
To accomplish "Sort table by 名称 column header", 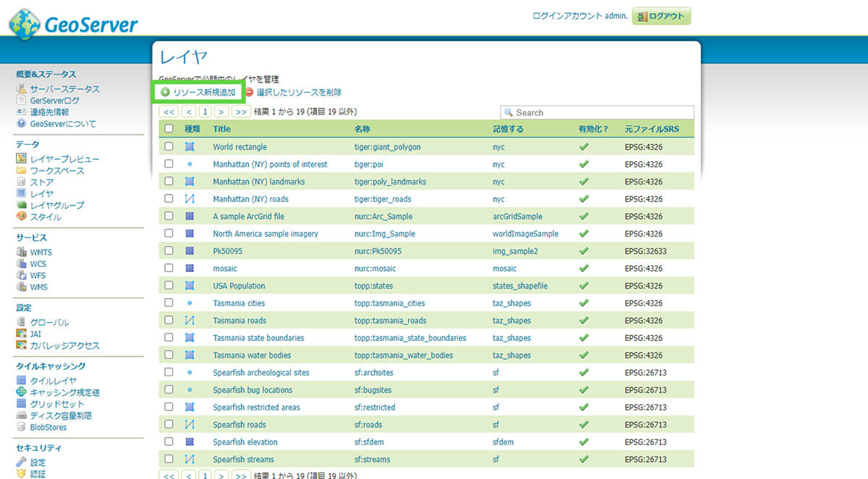I will pos(362,129).
